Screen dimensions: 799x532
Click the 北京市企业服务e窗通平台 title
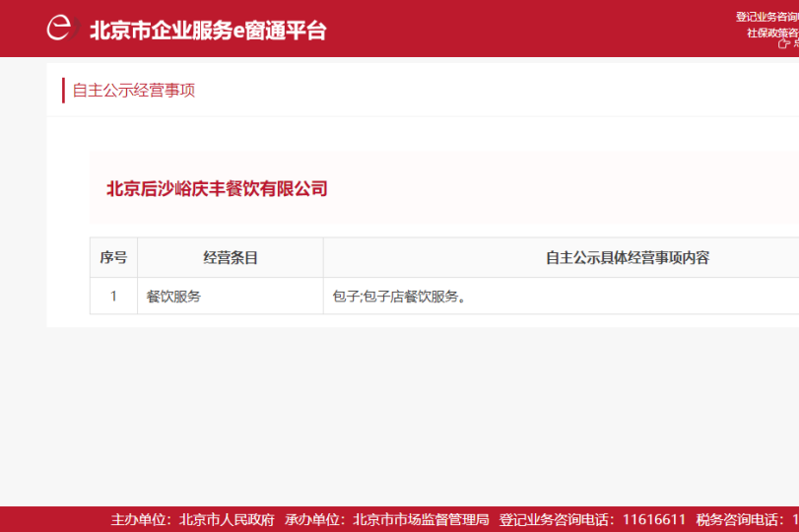tap(208, 30)
